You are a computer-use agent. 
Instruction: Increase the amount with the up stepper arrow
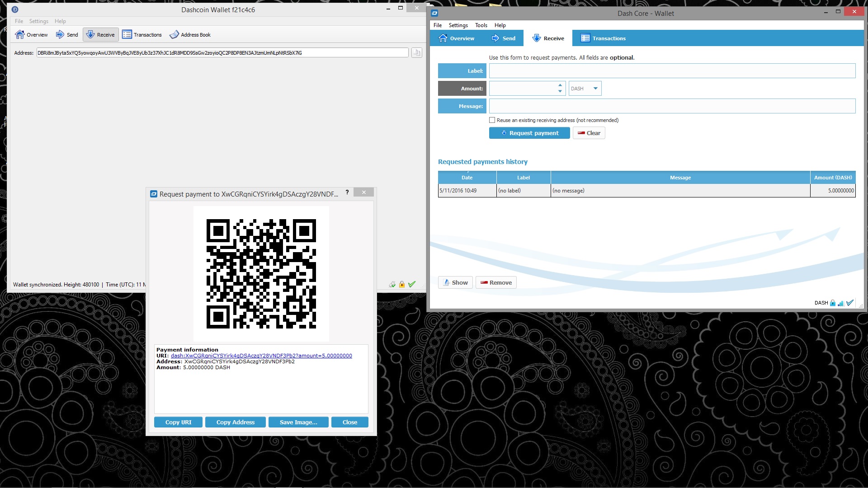coord(560,85)
